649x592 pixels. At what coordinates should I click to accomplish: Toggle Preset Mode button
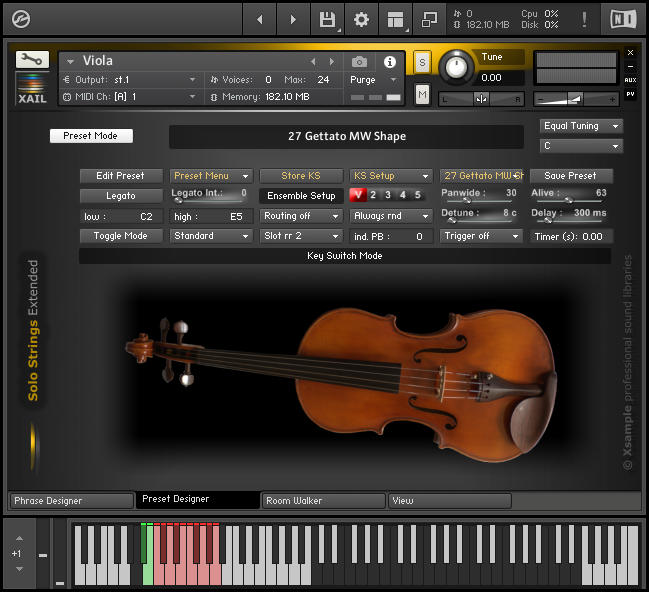[x=91, y=136]
